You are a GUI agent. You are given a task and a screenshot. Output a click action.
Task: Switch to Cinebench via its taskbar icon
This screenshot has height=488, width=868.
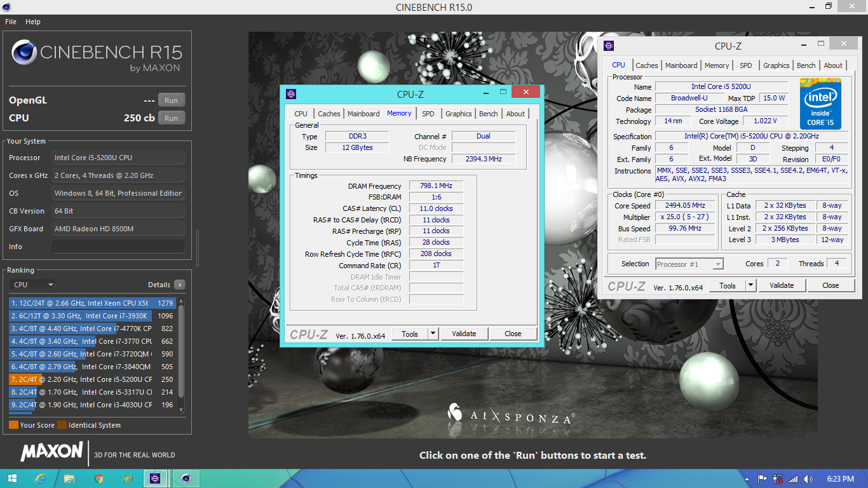pos(186,478)
